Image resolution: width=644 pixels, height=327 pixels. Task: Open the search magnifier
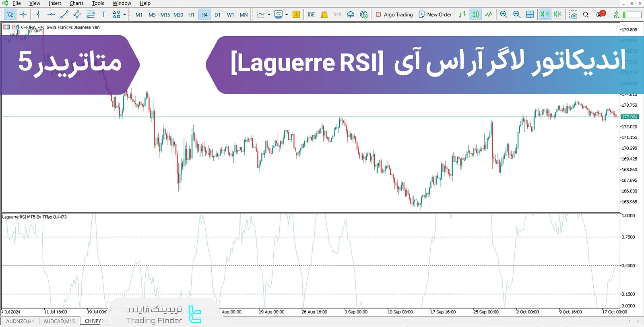pyautogui.click(x=586, y=14)
